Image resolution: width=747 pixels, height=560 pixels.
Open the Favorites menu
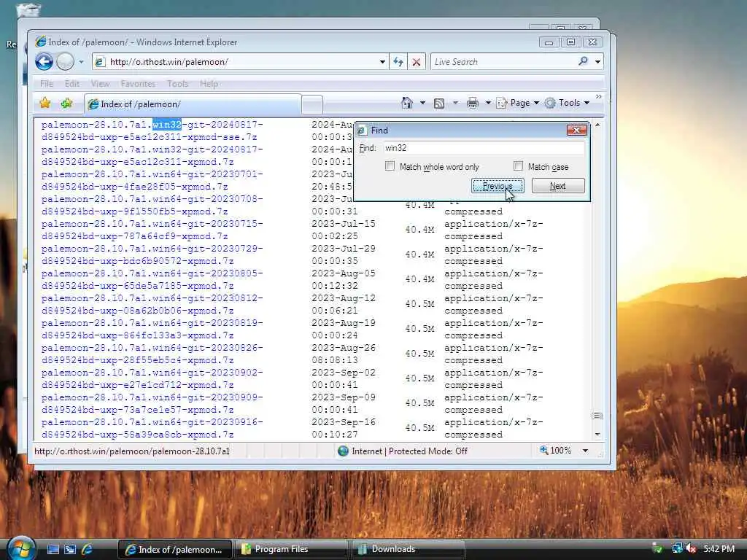coord(138,84)
